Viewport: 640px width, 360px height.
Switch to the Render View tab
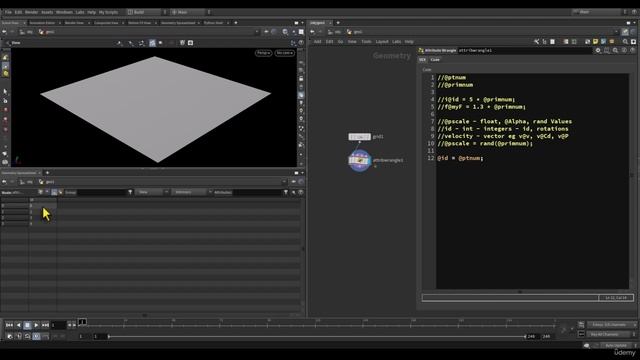[74, 23]
